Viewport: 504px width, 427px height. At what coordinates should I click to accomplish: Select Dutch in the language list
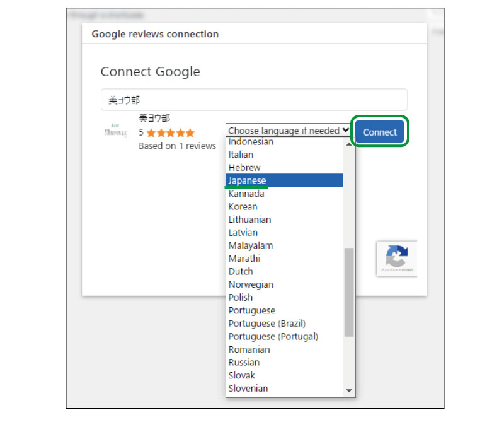(x=241, y=272)
